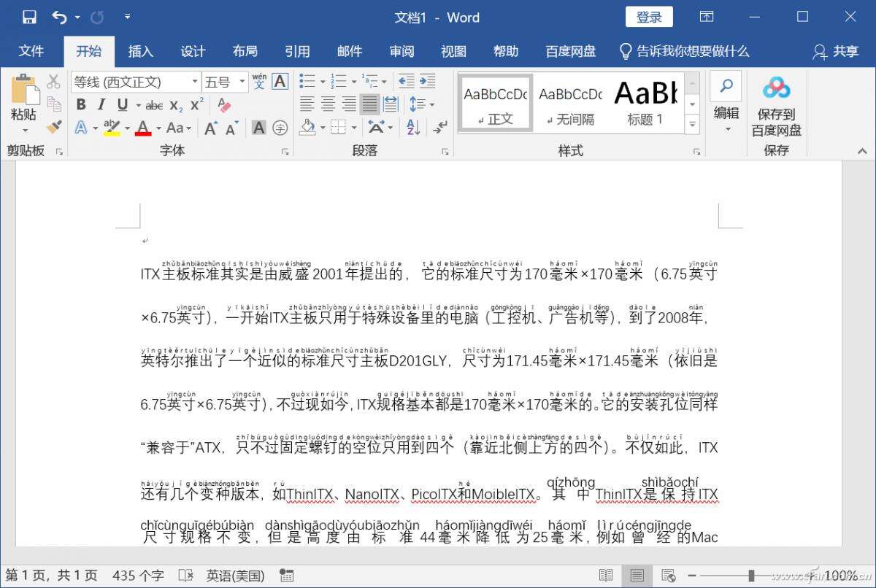Toggle superscript X² formatting
The height and width of the screenshot is (588, 876).
(x=196, y=105)
